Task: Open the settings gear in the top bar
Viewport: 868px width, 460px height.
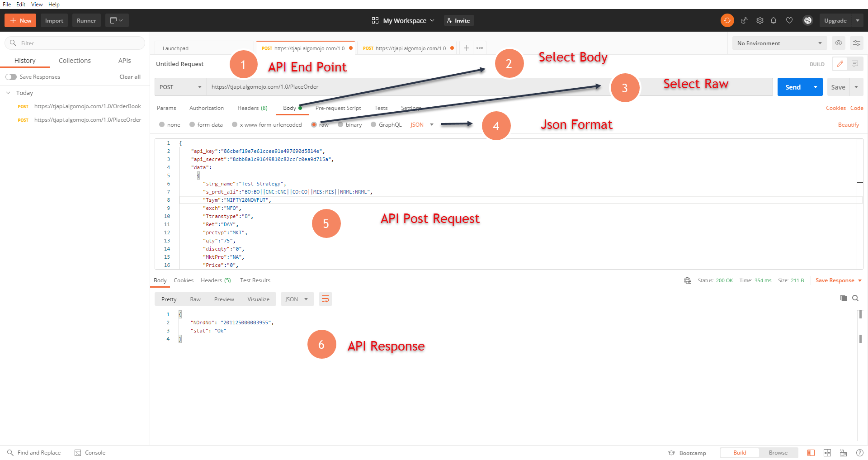Action: pos(760,20)
